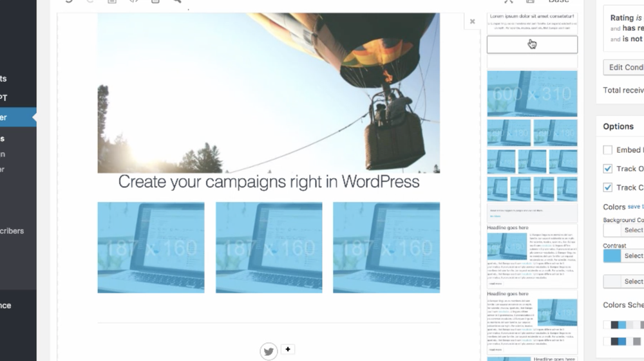Open Subscribers in the WordPress sidebar
This screenshot has width=644, height=361.
coord(12,231)
